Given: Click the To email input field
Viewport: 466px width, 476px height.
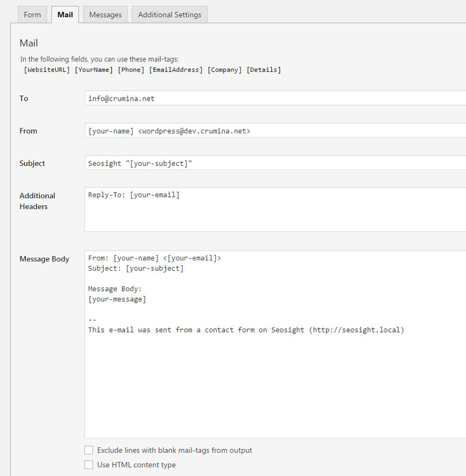Looking at the screenshot, I should coord(275,99).
